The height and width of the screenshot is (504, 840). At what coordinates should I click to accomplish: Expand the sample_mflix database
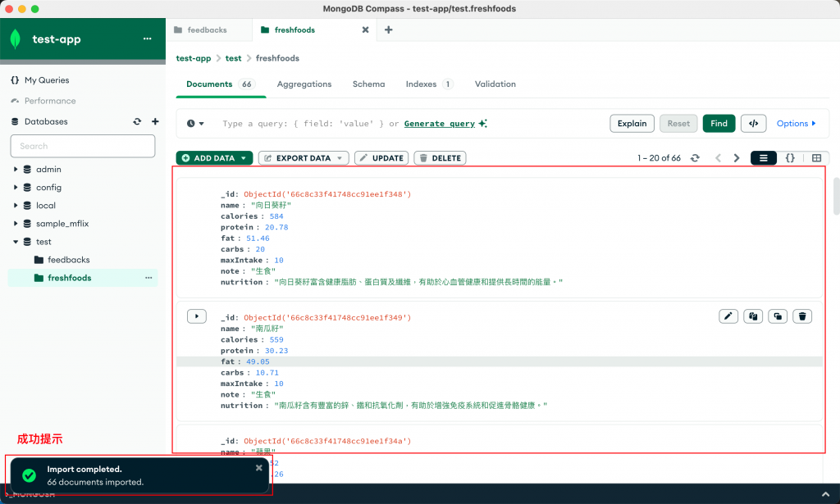point(16,224)
